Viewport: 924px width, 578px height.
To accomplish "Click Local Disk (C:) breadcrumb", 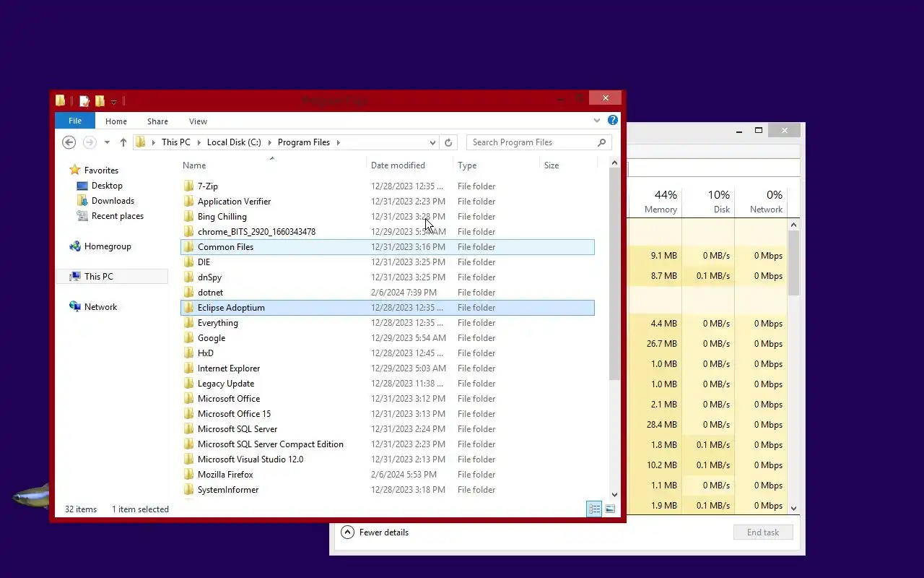I will (x=234, y=142).
